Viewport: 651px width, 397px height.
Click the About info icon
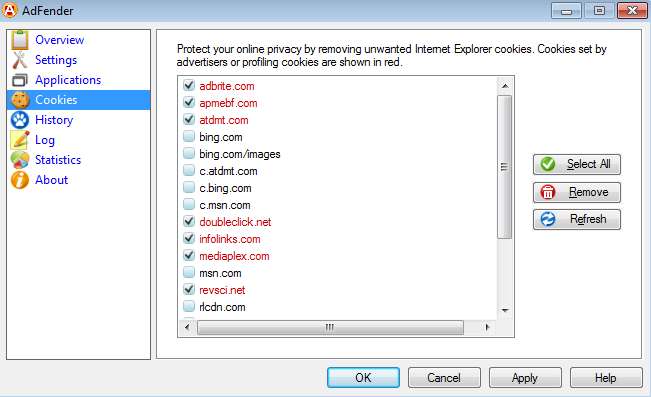click(20, 180)
